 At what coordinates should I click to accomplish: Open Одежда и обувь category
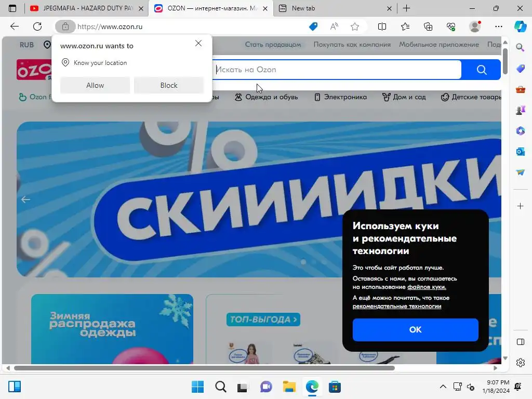[x=267, y=97]
